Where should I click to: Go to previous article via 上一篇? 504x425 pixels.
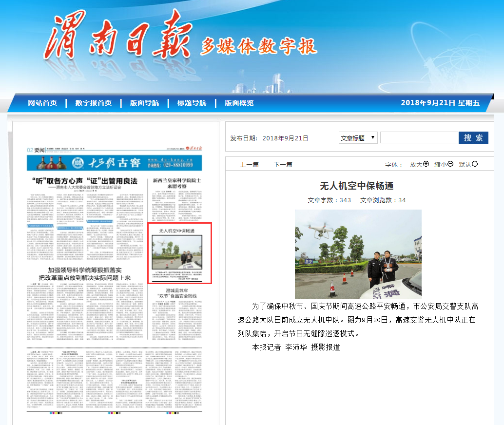tap(250, 165)
